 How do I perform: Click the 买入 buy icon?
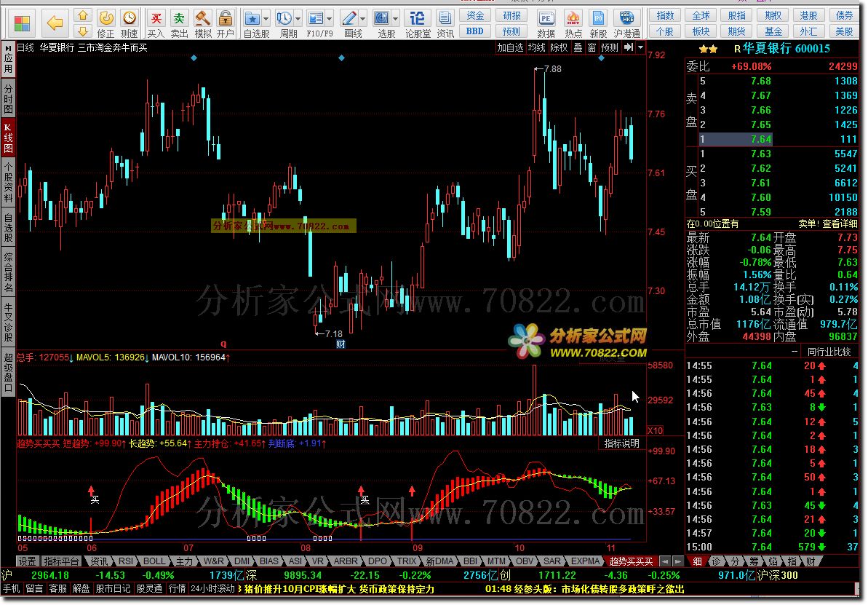point(156,24)
